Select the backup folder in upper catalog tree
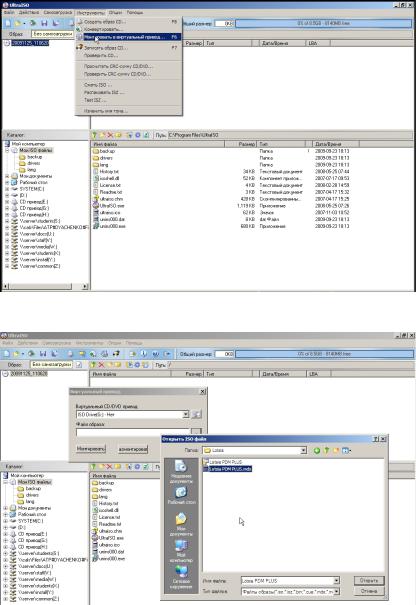The height and width of the screenshot is (605, 416). [x=31, y=157]
